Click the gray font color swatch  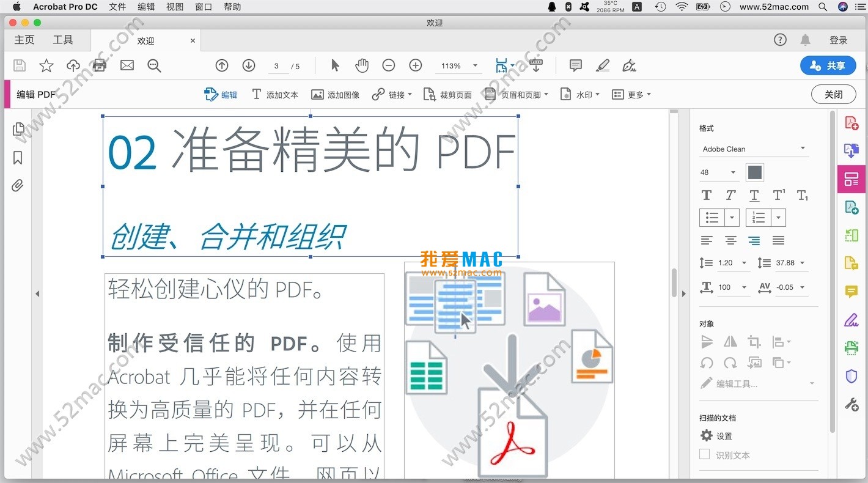pyautogui.click(x=755, y=172)
